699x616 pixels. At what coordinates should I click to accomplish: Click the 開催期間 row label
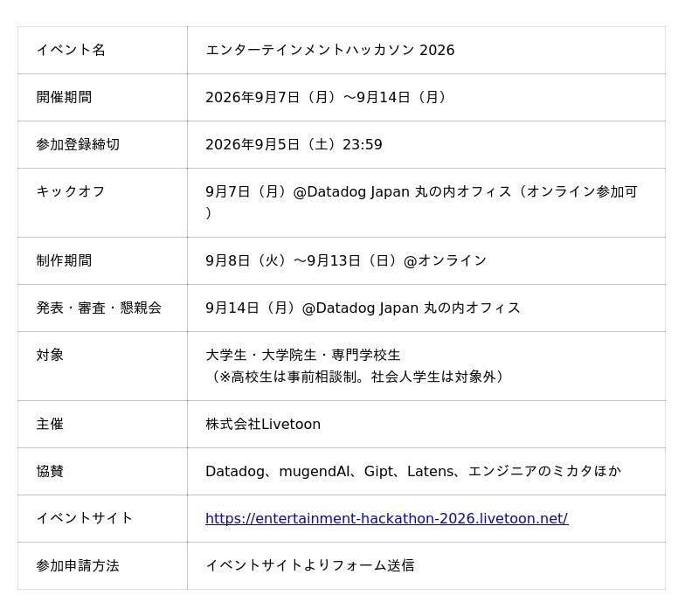pyautogui.click(x=64, y=97)
